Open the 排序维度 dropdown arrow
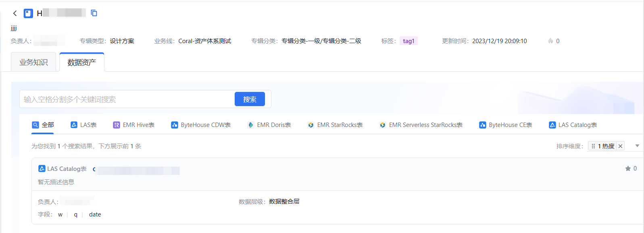This screenshot has width=644, height=233. point(637,146)
